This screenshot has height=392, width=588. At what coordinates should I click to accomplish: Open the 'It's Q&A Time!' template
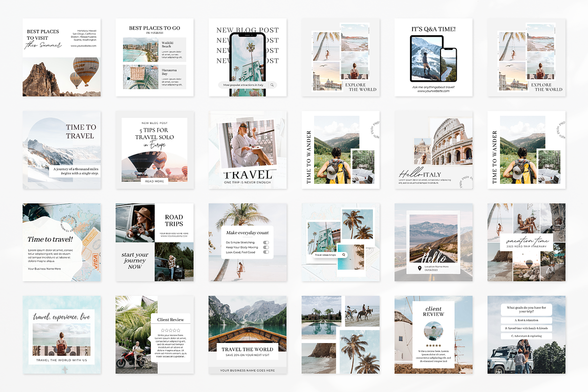(x=433, y=57)
